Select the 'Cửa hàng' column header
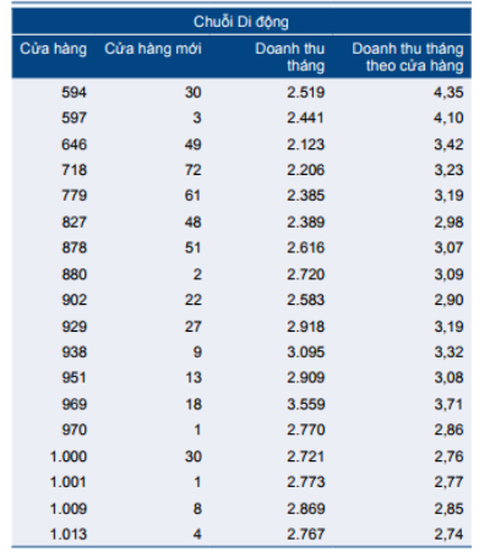This screenshot has height=552, width=490. 53,49
